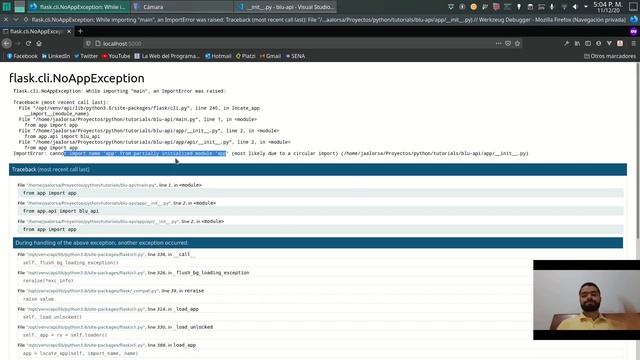Open Firefox account icon
The width and height of the screenshot is (640, 360).
click(598, 43)
